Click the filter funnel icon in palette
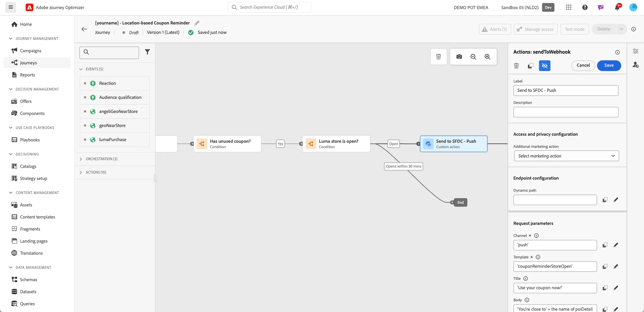Viewport: 644px width, 312px height. 147,52
